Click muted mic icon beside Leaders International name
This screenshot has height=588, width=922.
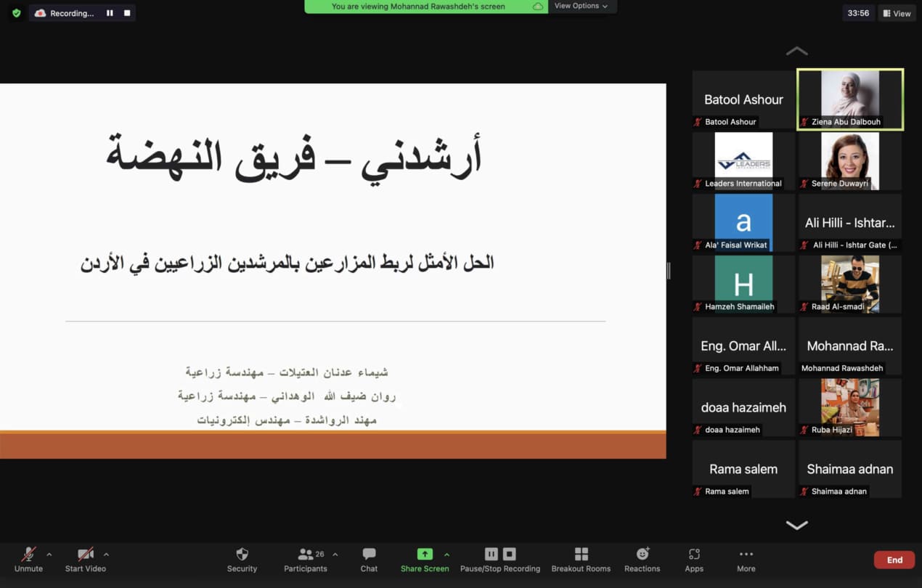(x=698, y=184)
